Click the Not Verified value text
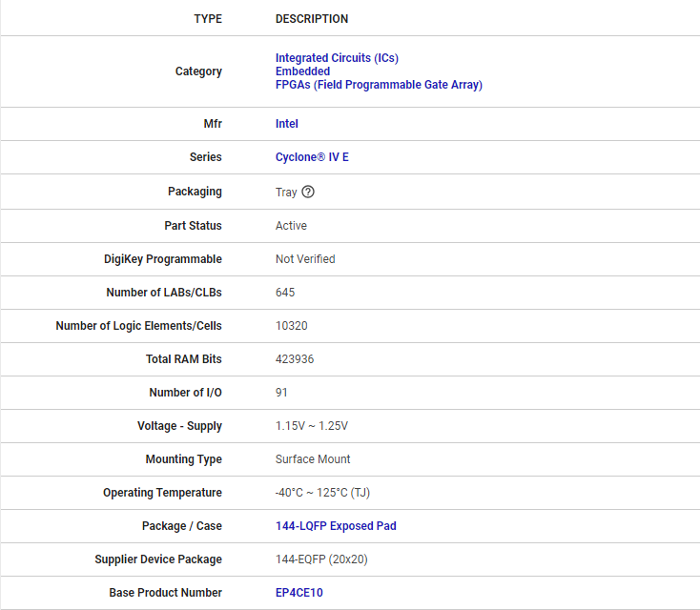 click(305, 259)
